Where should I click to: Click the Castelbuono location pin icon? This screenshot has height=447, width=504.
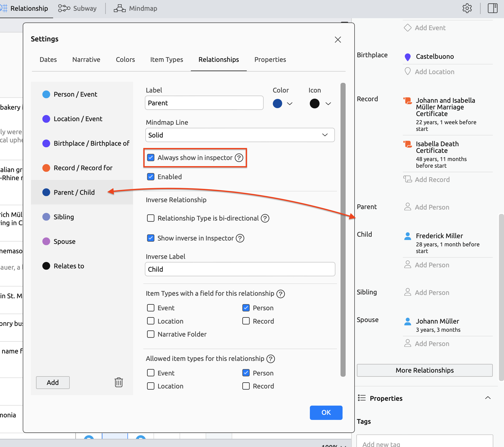[x=408, y=57]
